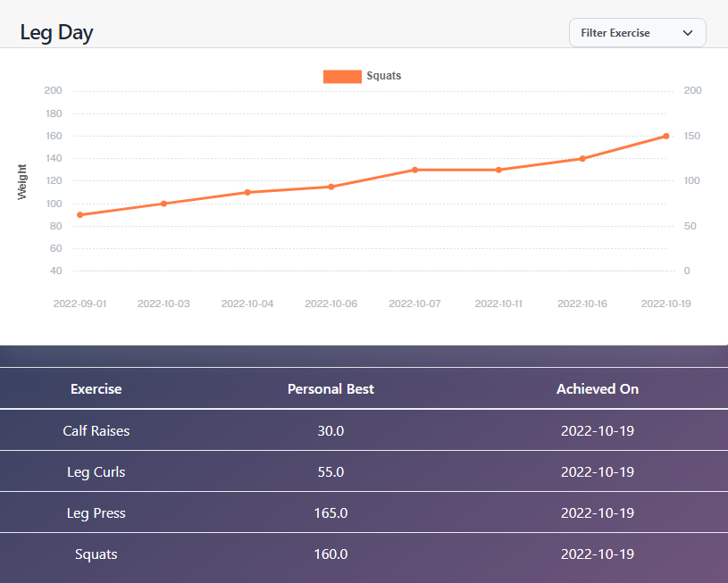The image size is (728, 583).
Task: Select the final 2022-10-19 data point
Action: click(666, 137)
